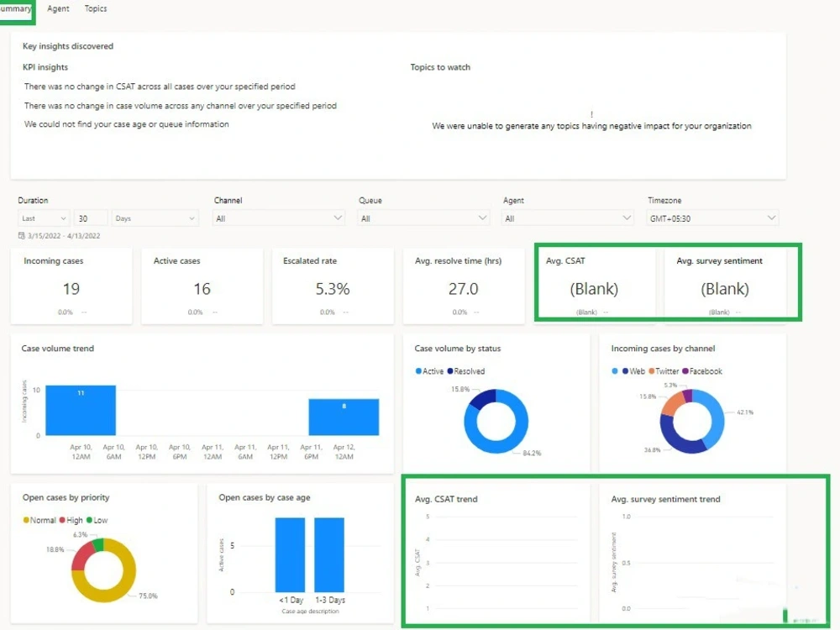Select the Incoming cases KPI card

[x=71, y=286]
